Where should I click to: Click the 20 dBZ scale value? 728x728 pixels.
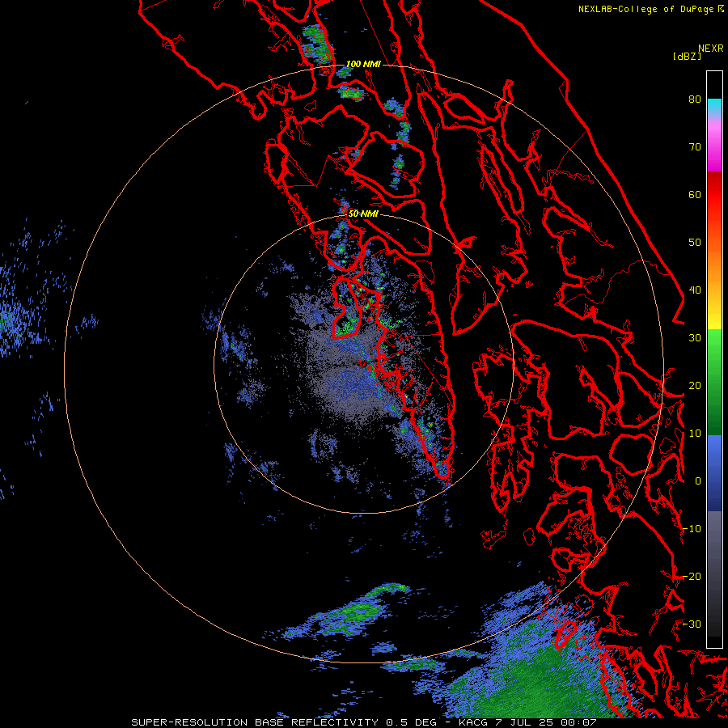pyautogui.click(x=695, y=386)
